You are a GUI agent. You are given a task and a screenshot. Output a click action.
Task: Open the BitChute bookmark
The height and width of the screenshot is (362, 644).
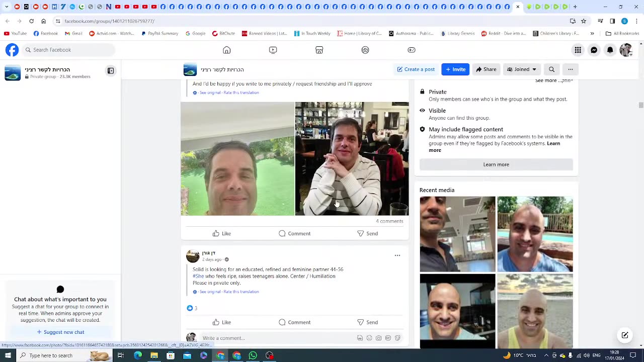223,34
